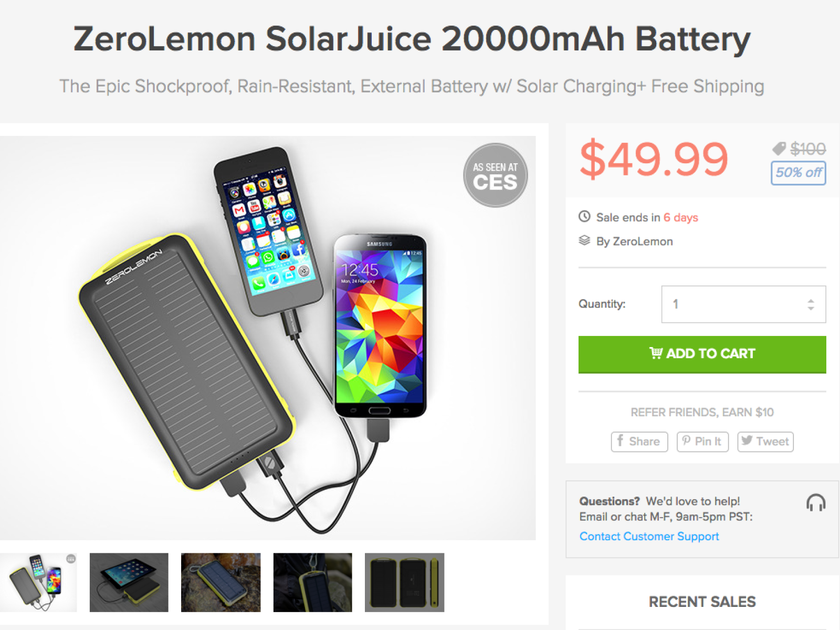Screen dimensions: 840x630
Task: Click the headphones support icon
Action: pos(816,502)
